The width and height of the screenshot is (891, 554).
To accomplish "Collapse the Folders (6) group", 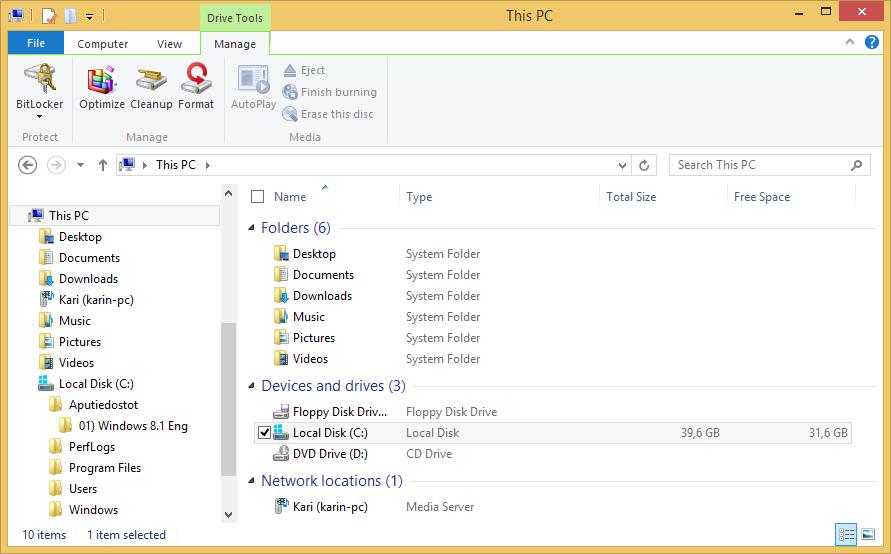I will click(251, 228).
